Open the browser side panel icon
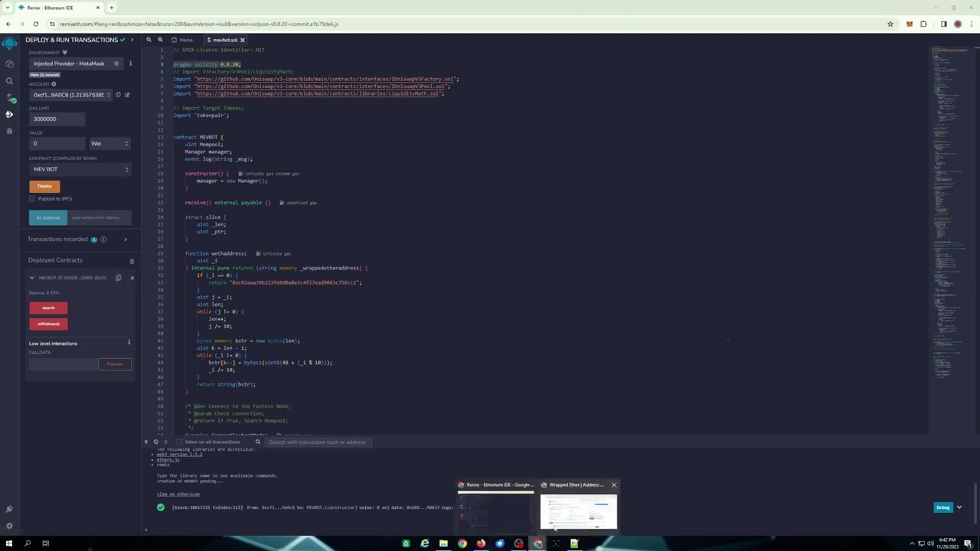The image size is (980, 551). tap(943, 24)
